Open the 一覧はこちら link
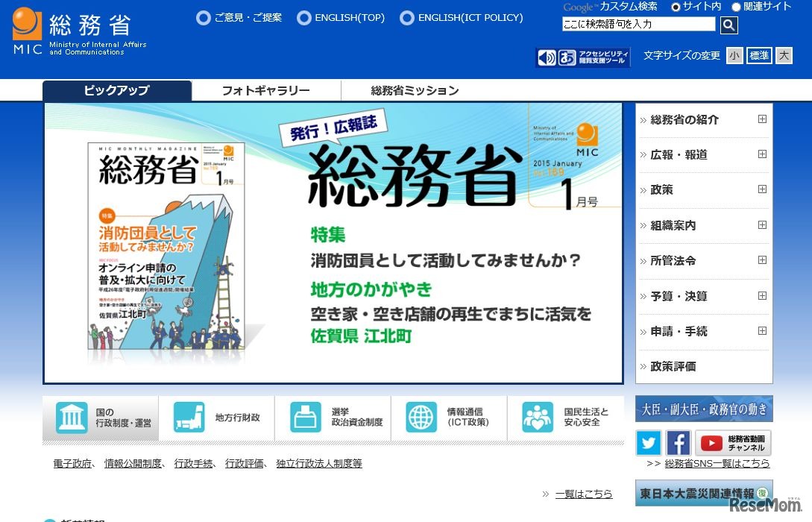 [x=584, y=494]
